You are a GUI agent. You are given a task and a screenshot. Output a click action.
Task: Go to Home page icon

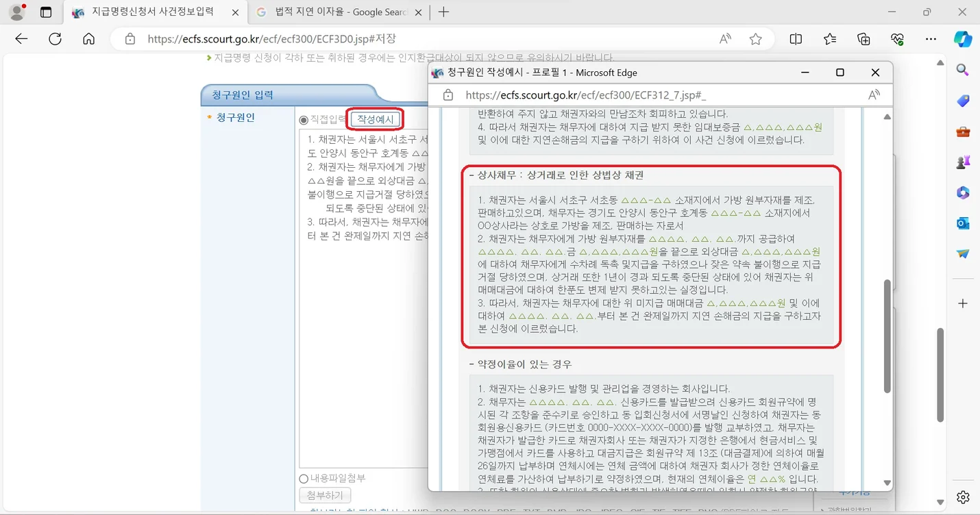click(x=89, y=39)
